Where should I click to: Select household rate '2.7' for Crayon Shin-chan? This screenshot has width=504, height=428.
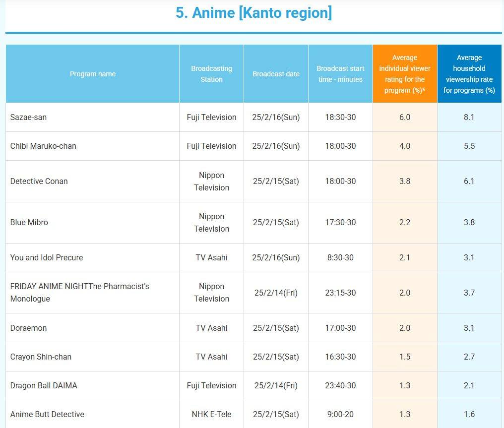coord(469,357)
